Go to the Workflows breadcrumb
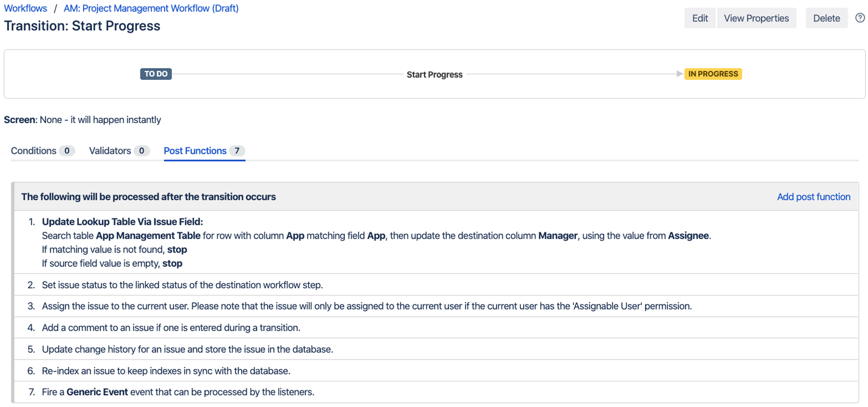Screen dimensions: 868x407 pyautogui.click(x=26, y=9)
